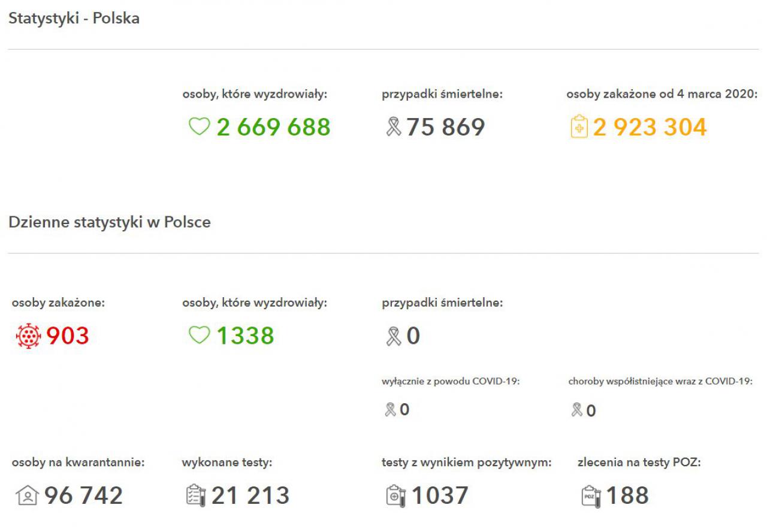The width and height of the screenshot is (767, 532).
Task: Click the green heart icon beside 1338
Action: click(x=200, y=335)
